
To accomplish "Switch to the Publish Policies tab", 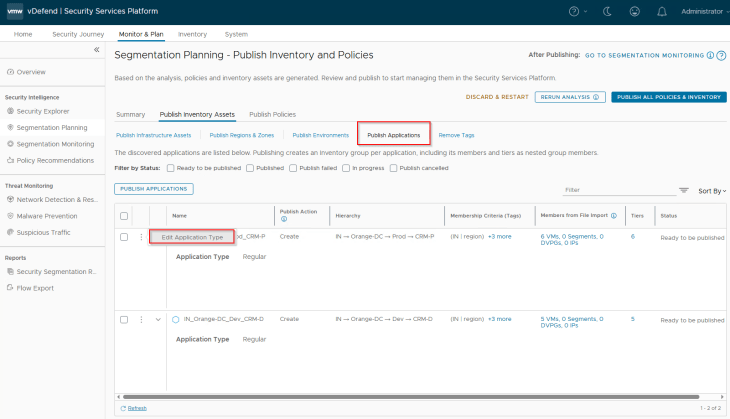I will click(x=272, y=114).
